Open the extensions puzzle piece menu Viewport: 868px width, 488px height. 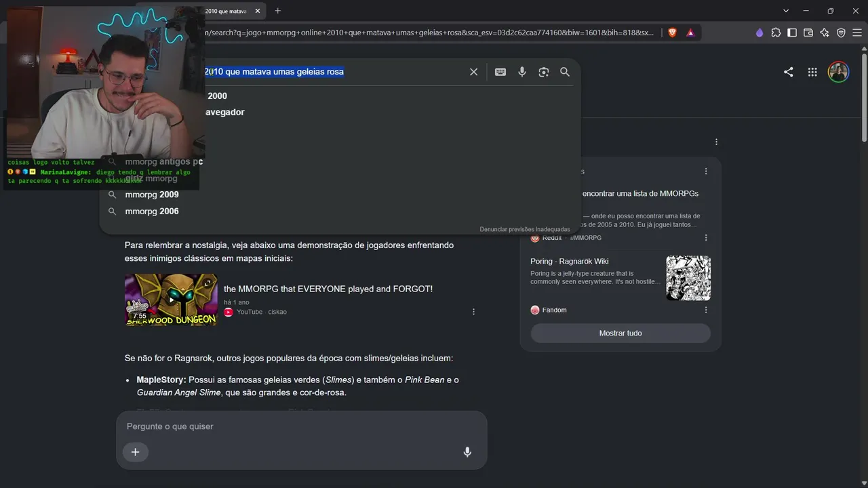click(776, 33)
